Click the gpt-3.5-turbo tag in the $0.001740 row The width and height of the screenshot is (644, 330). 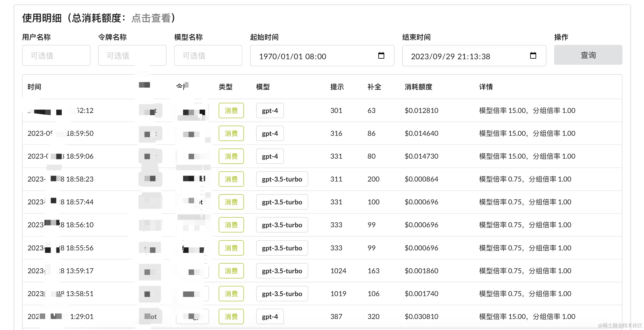[x=282, y=294]
